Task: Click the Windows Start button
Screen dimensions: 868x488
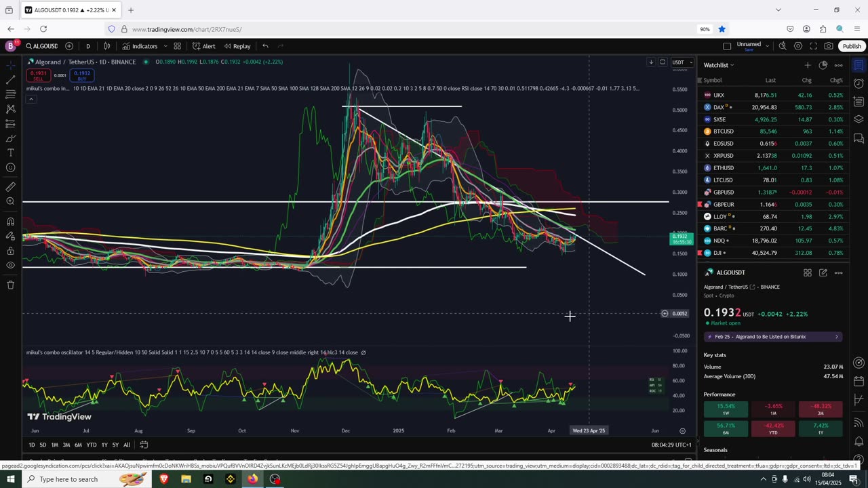Action: coord(9,479)
